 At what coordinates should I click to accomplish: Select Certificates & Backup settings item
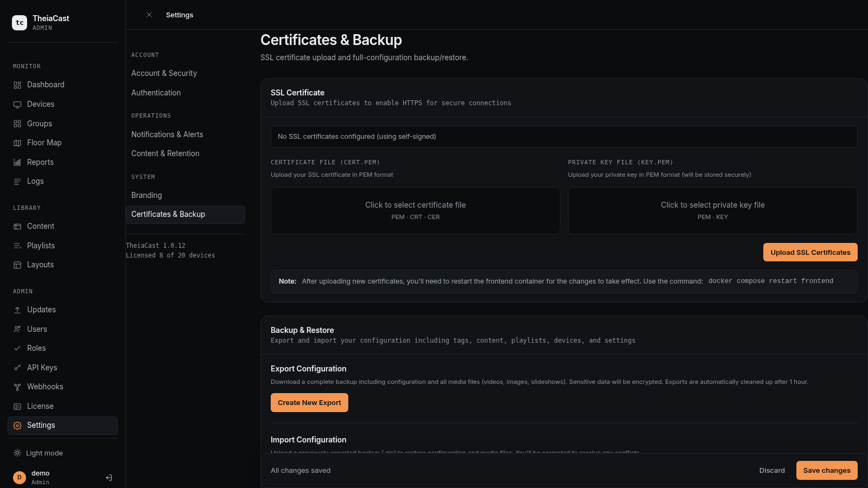pos(186,215)
